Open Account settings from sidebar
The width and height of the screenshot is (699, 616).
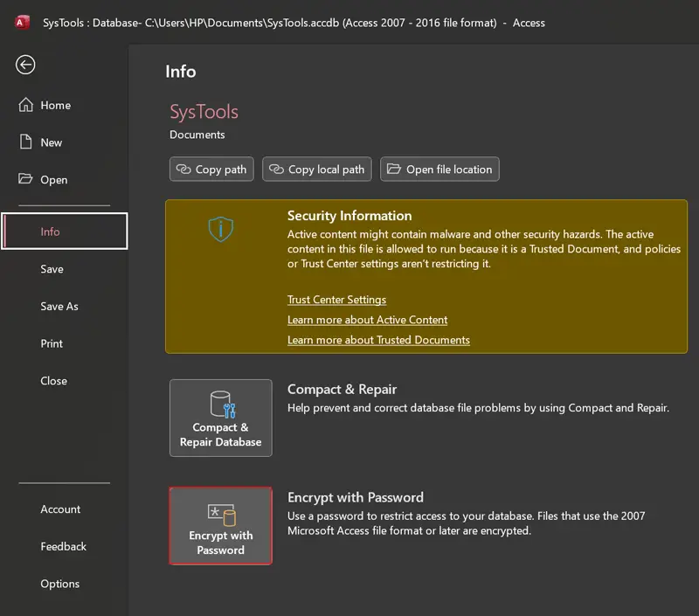pyautogui.click(x=60, y=509)
